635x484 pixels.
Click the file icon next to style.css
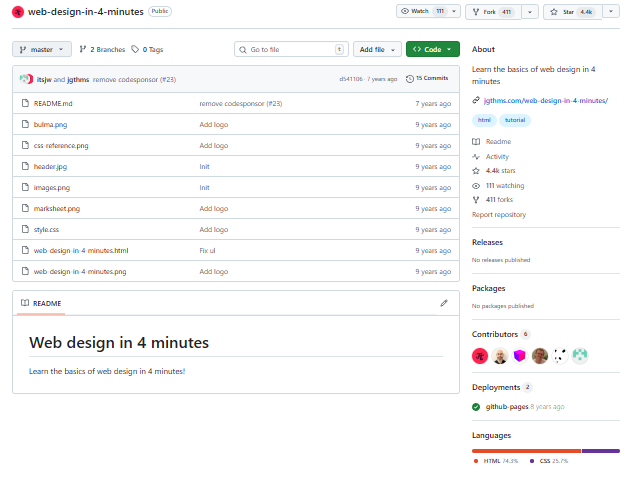point(25,229)
